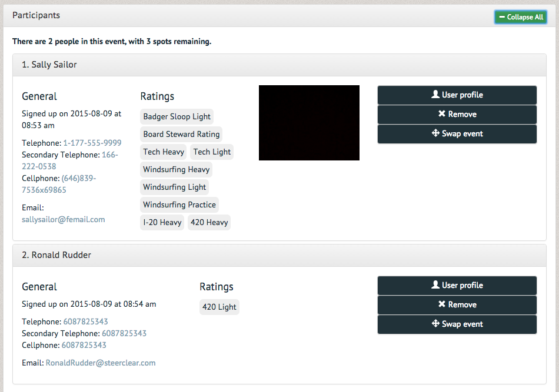The width and height of the screenshot is (559, 392).
Task: Remove Sally Sailor from the event
Action: [457, 114]
